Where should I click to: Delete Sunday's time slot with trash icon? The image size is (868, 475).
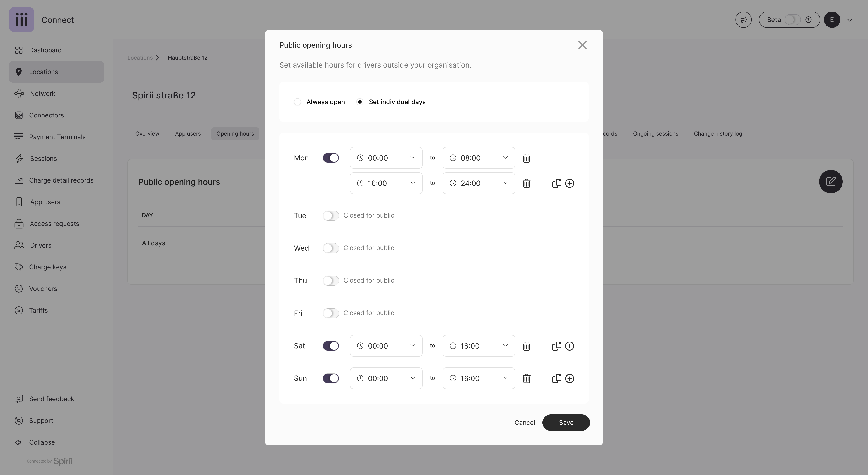click(x=526, y=378)
